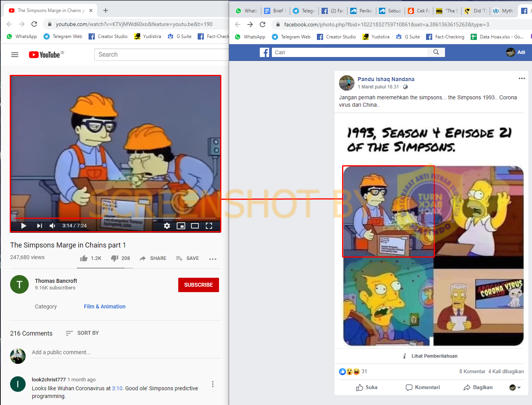Open Telegram Web bookmark in left browser
Viewport: 532px width, 405px height.
click(x=63, y=36)
